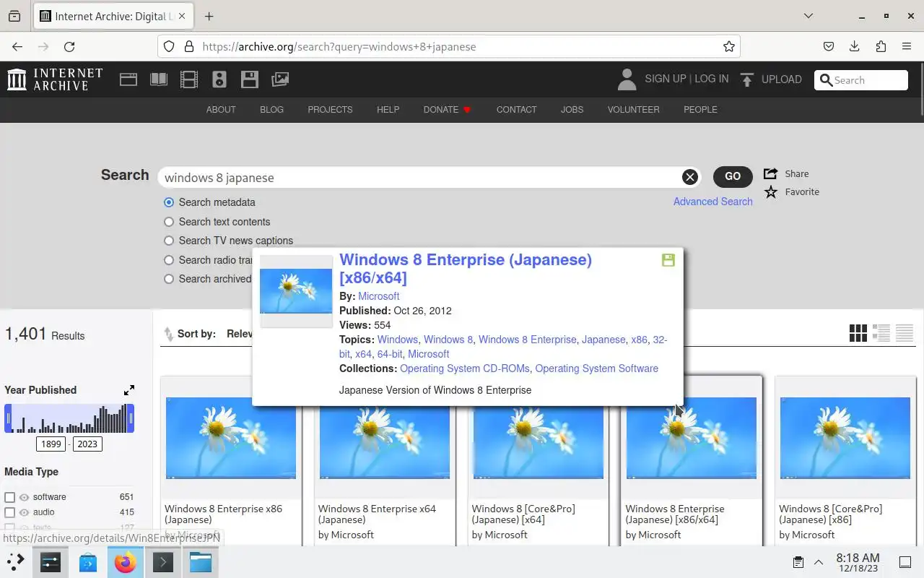The image size is (924, 578).
Task: Reload the page in Firefox
Action: coord(69,46)
